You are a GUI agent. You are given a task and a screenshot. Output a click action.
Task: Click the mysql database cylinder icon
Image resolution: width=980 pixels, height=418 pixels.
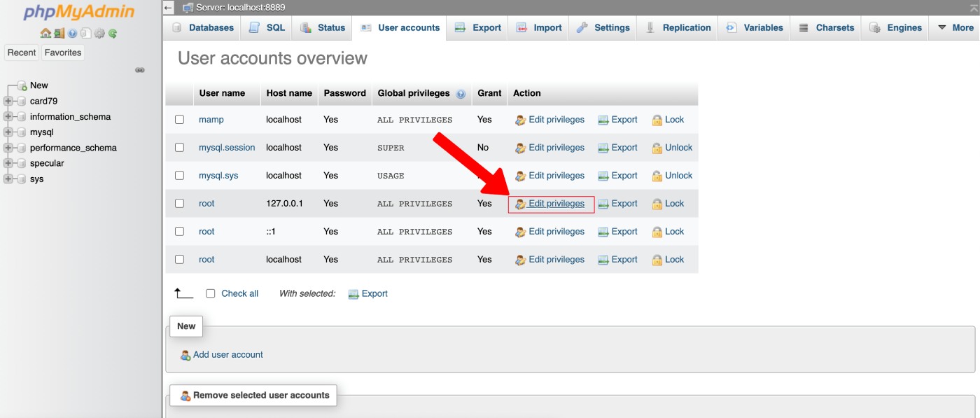tap(21, 132)
